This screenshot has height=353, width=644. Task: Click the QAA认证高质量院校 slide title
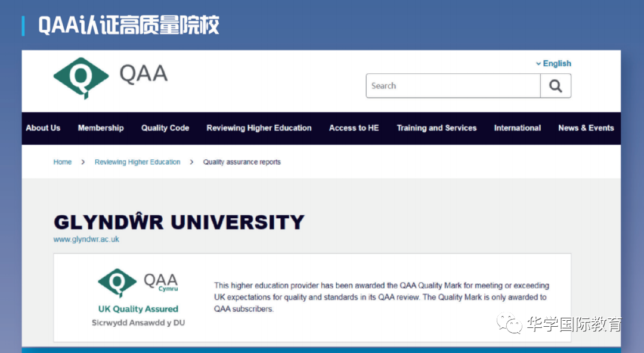point(129,25)
